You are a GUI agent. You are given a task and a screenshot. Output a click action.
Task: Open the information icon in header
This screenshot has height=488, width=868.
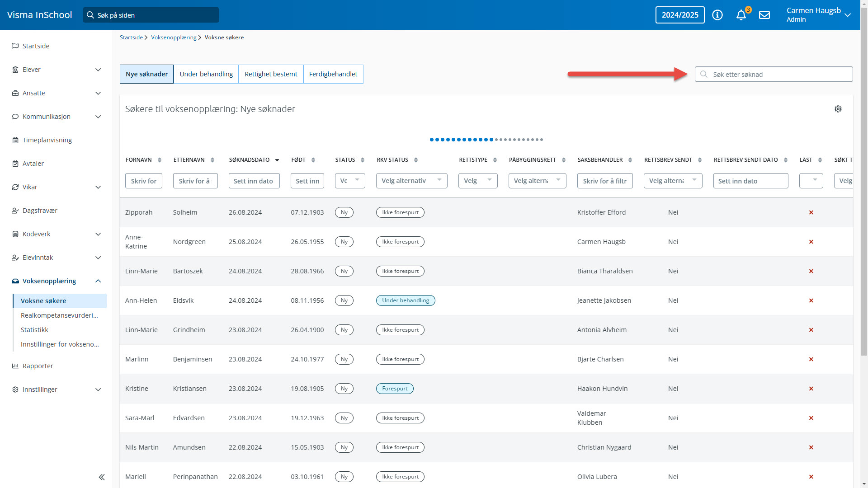point(717,15)
